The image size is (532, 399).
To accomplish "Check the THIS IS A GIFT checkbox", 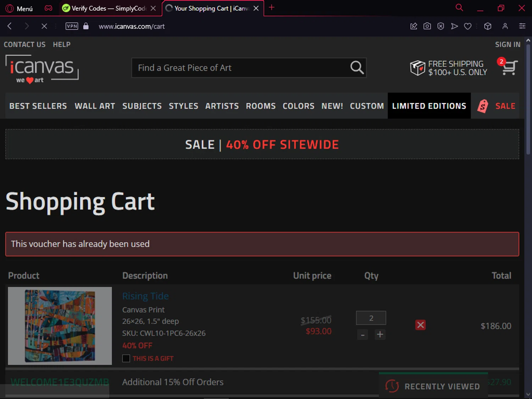I will (126, 358).
